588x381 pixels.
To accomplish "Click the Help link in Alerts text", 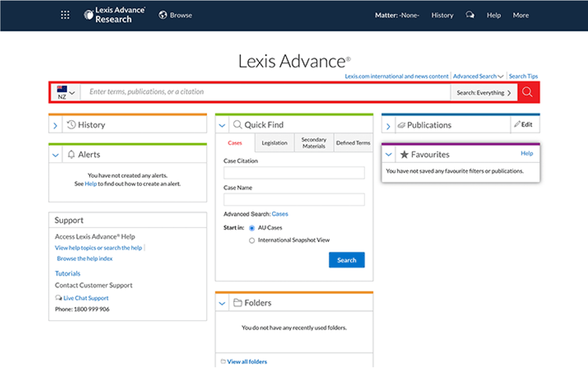I will click(91, 184).
